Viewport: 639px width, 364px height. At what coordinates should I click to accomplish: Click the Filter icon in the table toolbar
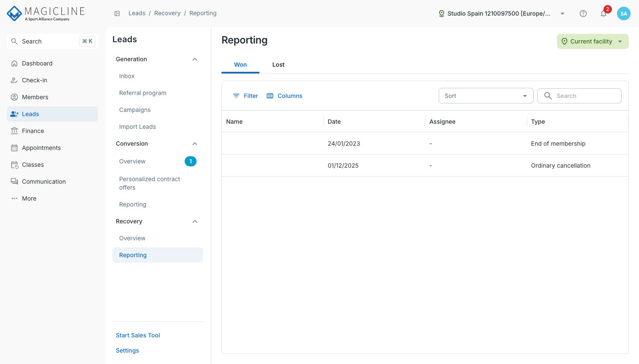pyautogui.click(x=236, y=96)
